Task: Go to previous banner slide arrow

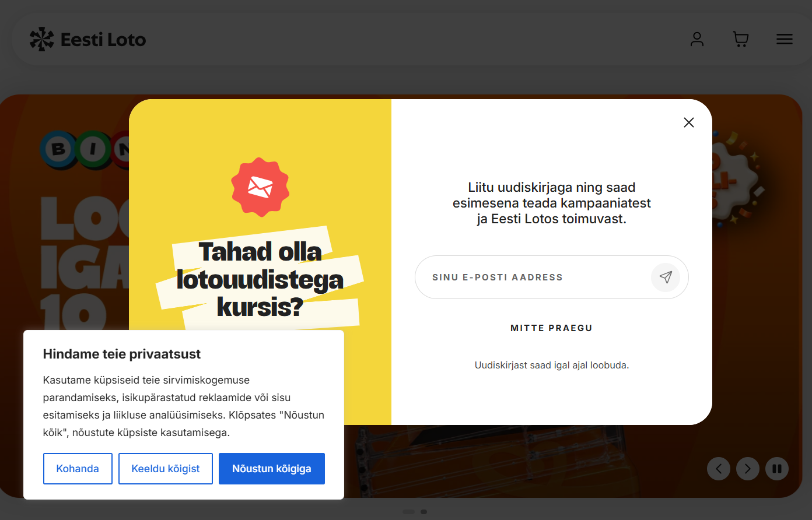Action: [719, 469]
